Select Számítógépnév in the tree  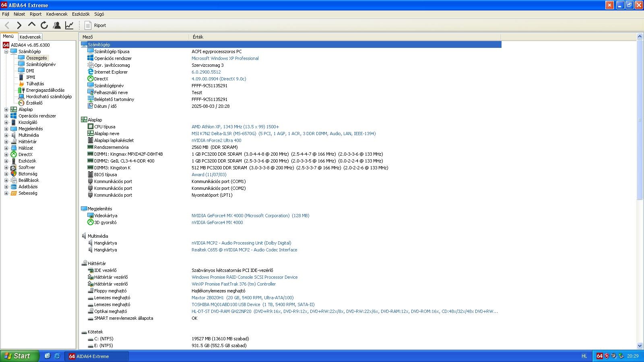pyautogui.click(x=41, y=64)
